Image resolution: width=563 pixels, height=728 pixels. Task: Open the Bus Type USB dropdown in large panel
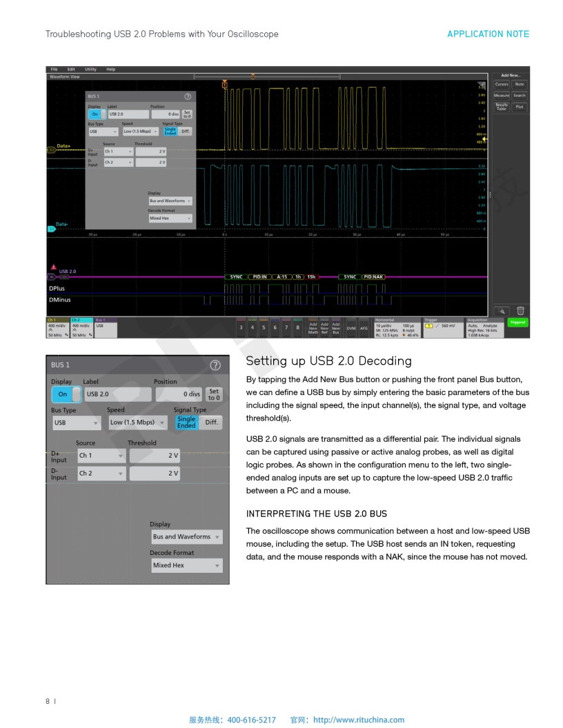tap(77, 423)
